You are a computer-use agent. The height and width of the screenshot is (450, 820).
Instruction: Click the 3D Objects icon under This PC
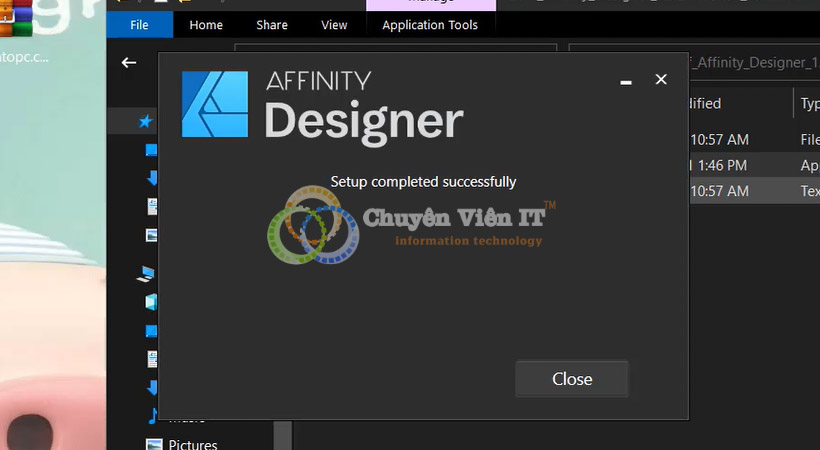(151, 301)
